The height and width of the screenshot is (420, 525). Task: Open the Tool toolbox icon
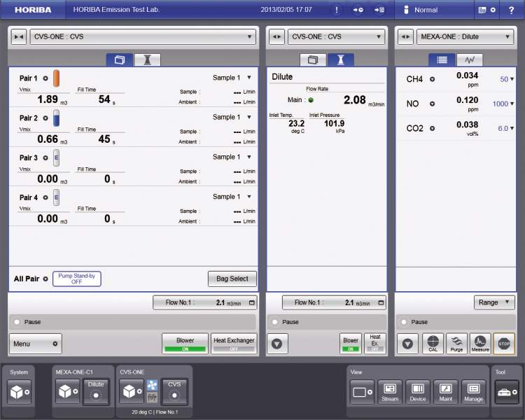(x=506, y=393)
